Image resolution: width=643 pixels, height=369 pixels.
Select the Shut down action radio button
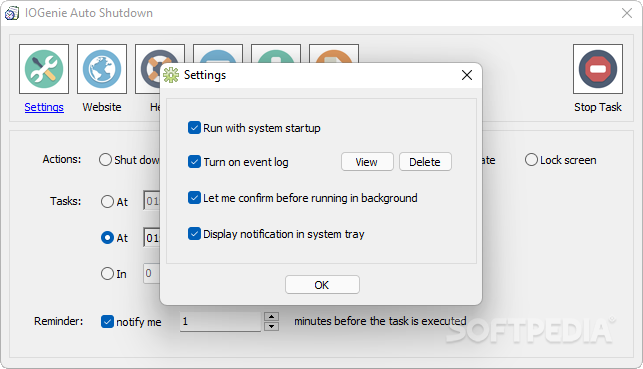(105, 159)
